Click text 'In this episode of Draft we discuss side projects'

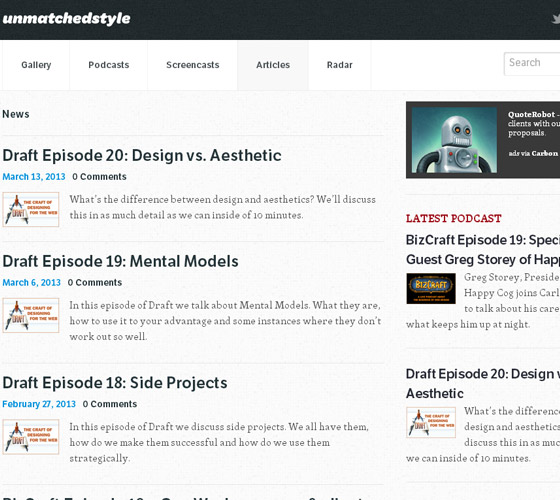178,427
